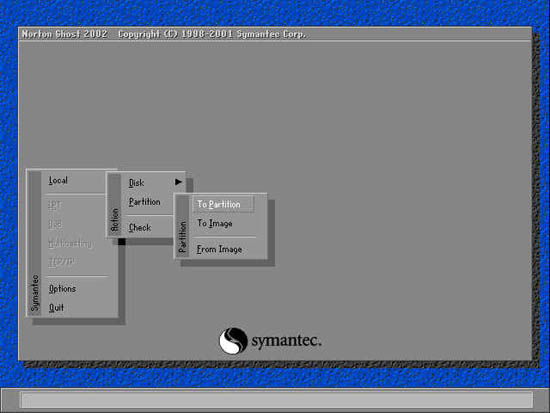Open the Local menu entry
550x413 pixels.
(x=58, y=180)
